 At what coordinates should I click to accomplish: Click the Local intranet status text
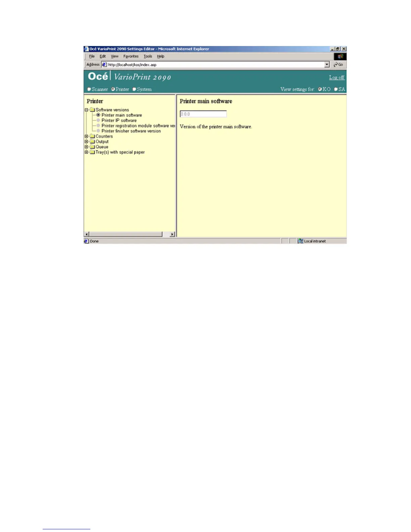(315, 241)
